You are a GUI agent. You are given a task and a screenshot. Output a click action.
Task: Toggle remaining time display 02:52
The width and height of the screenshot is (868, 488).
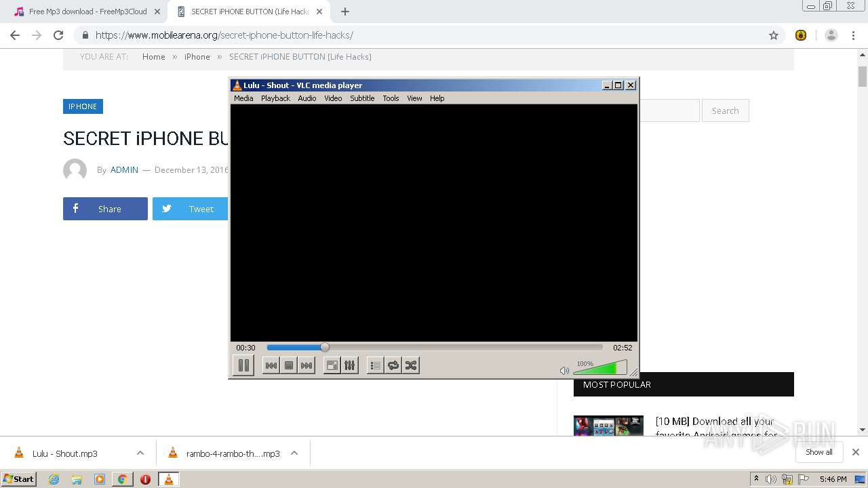(x=623, y=348)
